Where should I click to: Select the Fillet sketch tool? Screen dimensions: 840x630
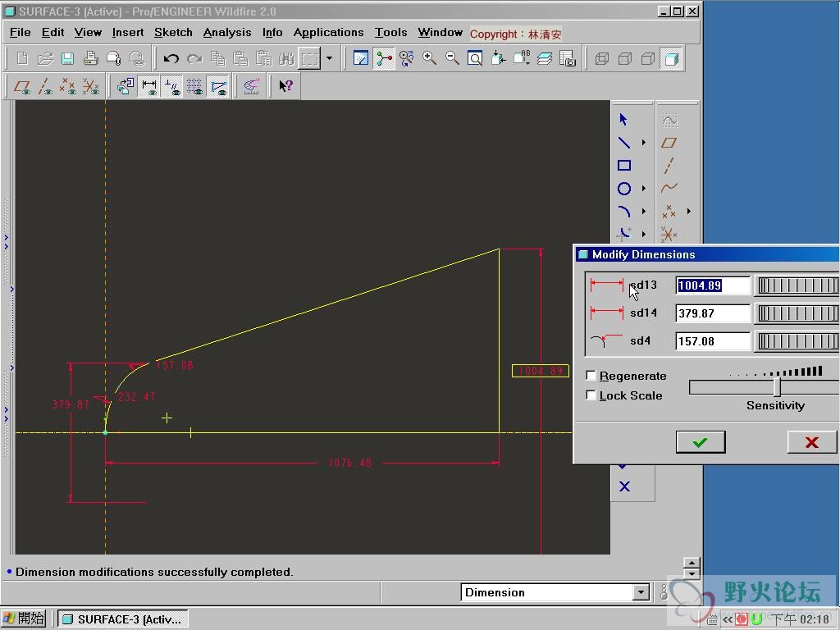(623, 234)
